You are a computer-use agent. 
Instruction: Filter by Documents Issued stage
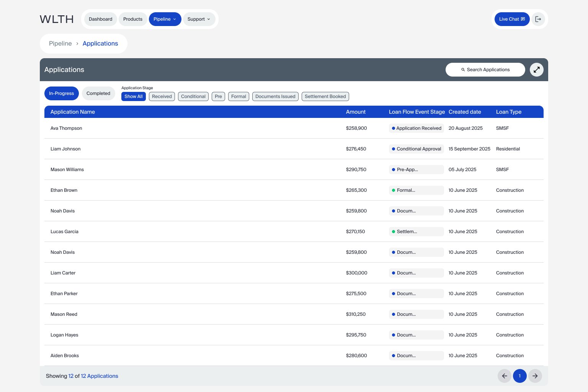[x=275, y=96]
